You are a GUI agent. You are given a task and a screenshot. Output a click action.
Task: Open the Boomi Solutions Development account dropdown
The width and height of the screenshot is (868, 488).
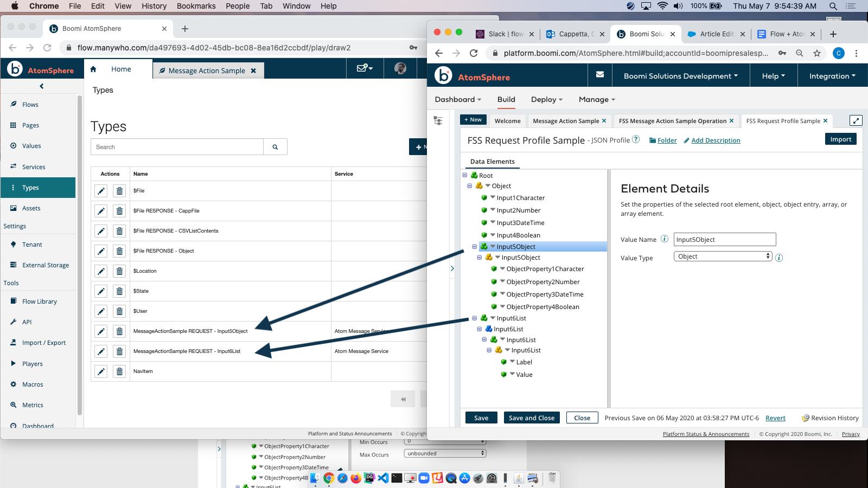(x=681, y=76)
